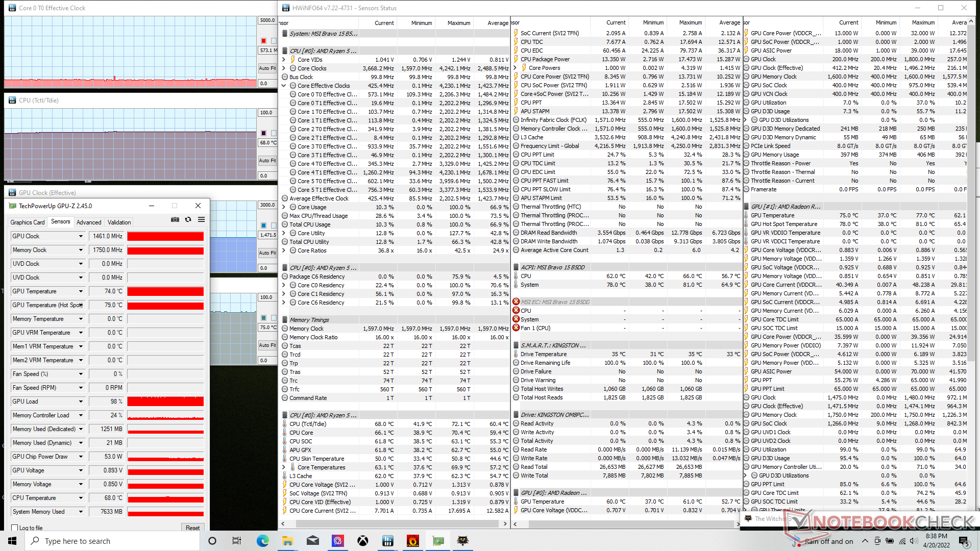This screenshot has height=551, width=980.
Task: Toggle checkbox in GPU Clock (Effective) graph window
Action: pyautogui.click(x=274, y=226)
